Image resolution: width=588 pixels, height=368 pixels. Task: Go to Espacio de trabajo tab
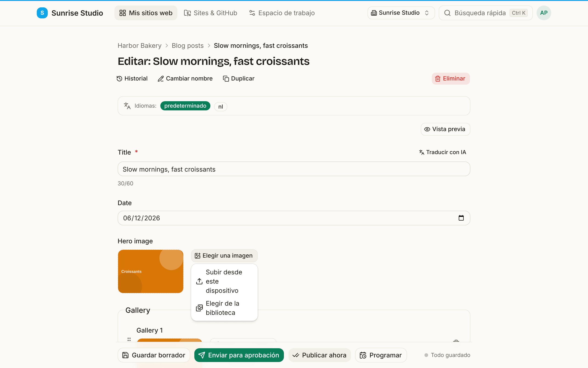[x=282, y=13]
